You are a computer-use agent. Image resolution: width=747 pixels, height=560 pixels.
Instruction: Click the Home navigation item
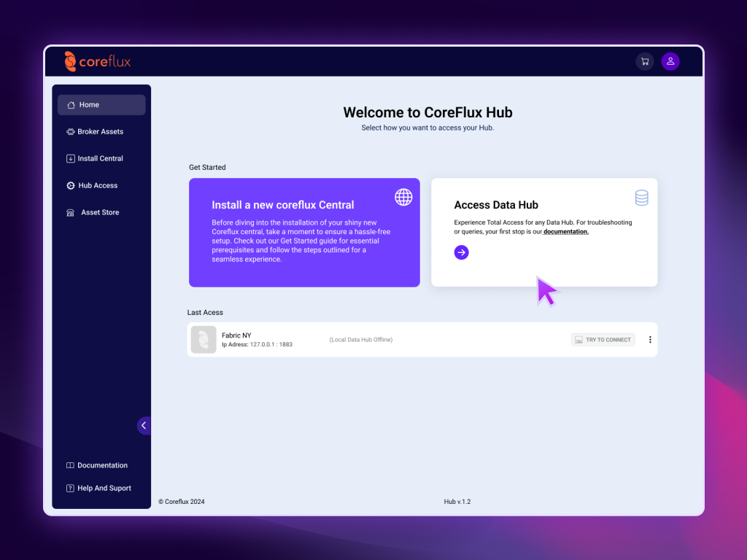coord(88,104)
